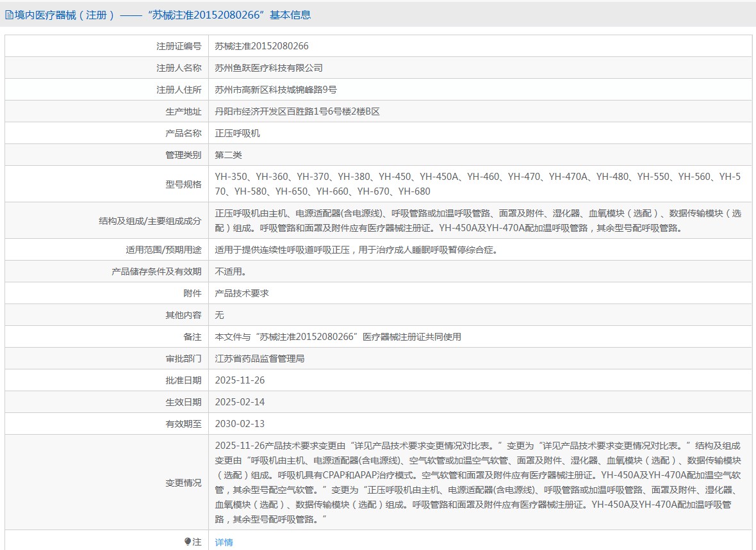Click the document icon in the page header

9,15
